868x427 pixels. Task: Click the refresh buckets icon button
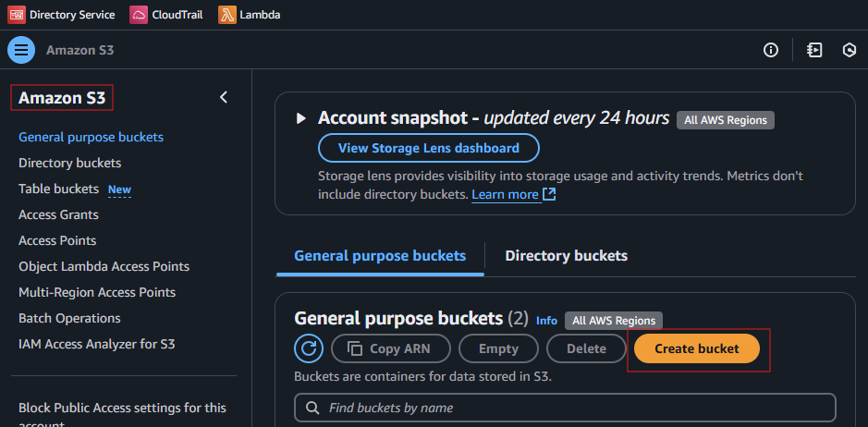point(309,348)
